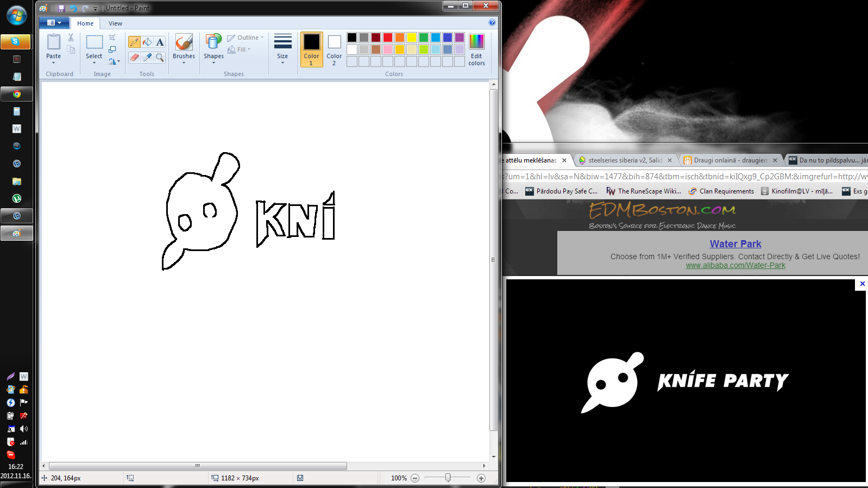Screen dimensions: 868x488
Task: Open the Draugi onlainā browser tab
Action: (730, 160)
